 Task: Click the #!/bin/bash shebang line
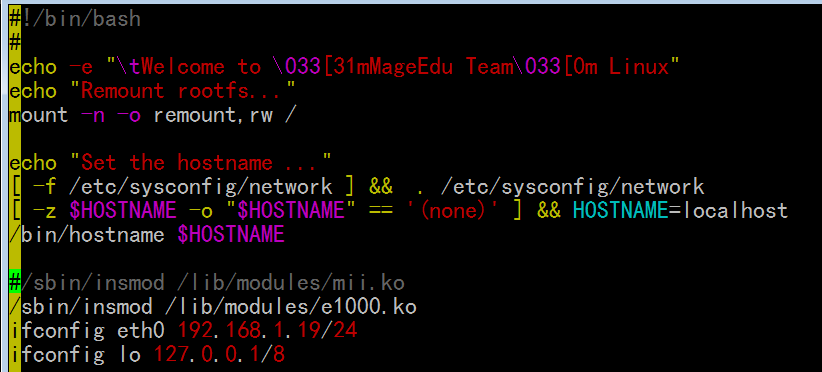click(75, 19)
